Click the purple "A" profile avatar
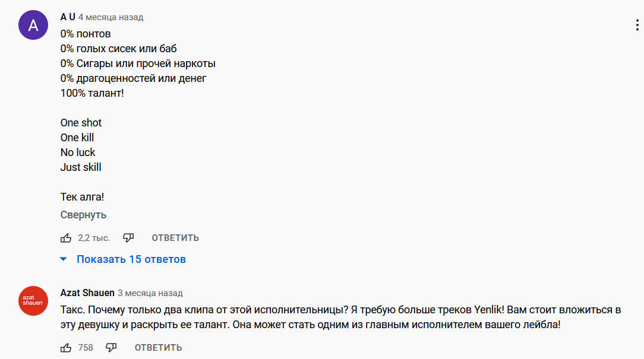 coord(33,25)
